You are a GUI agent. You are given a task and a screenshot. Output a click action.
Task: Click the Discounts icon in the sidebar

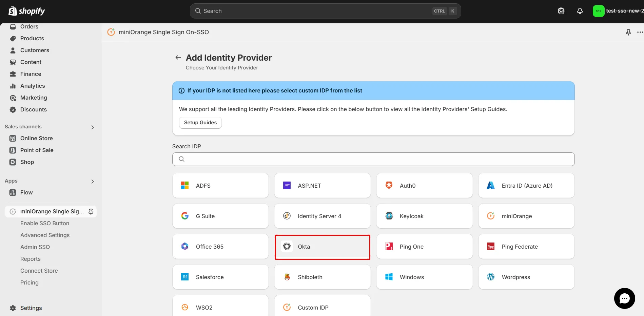pyautogui.click(x=13, y=110)
